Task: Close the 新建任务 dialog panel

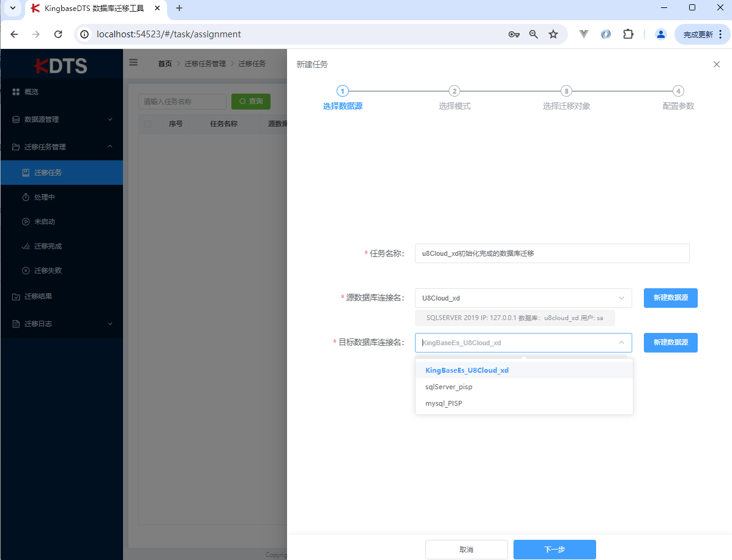Action: 717,64
